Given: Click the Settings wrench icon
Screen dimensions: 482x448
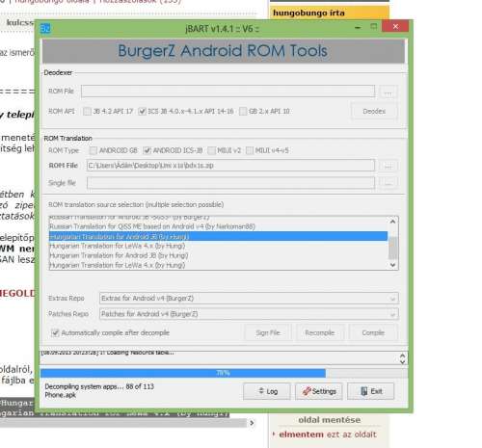Looking at the screenshot, I should [x=307, y=391].
